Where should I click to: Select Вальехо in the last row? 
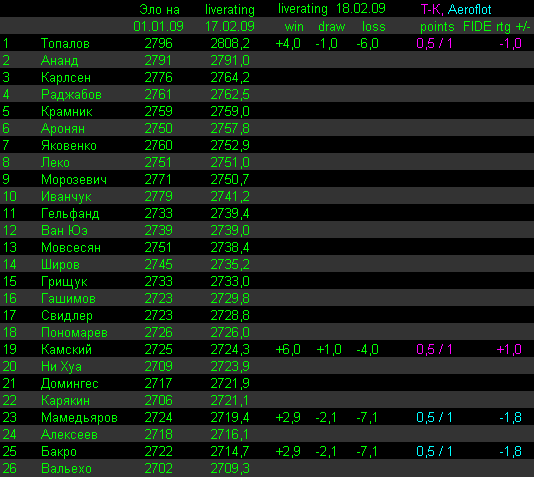click(x=66, y=469)
